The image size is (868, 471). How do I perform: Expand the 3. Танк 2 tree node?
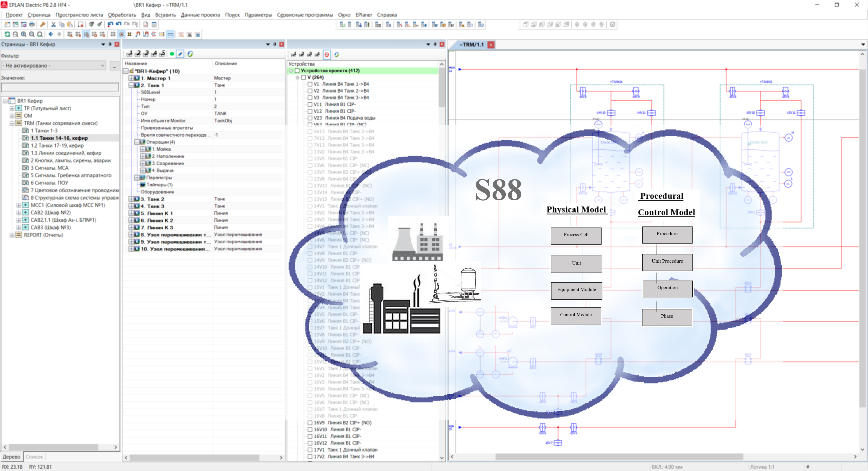pyautogui.click(x=131, y=199)
